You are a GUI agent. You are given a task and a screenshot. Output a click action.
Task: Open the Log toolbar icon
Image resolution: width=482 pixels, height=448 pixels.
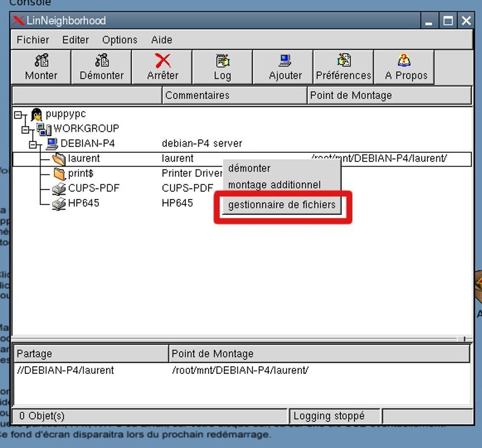[x=222, y=61]
